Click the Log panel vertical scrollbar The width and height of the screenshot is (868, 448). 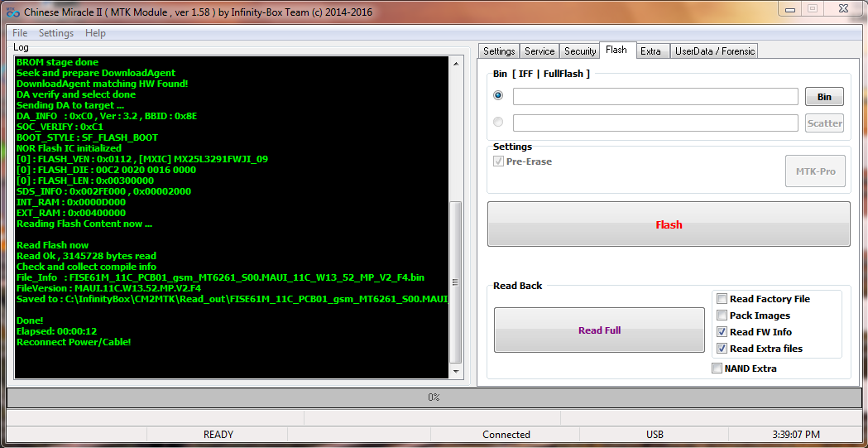pyautogui.click(x=456, y=282)
